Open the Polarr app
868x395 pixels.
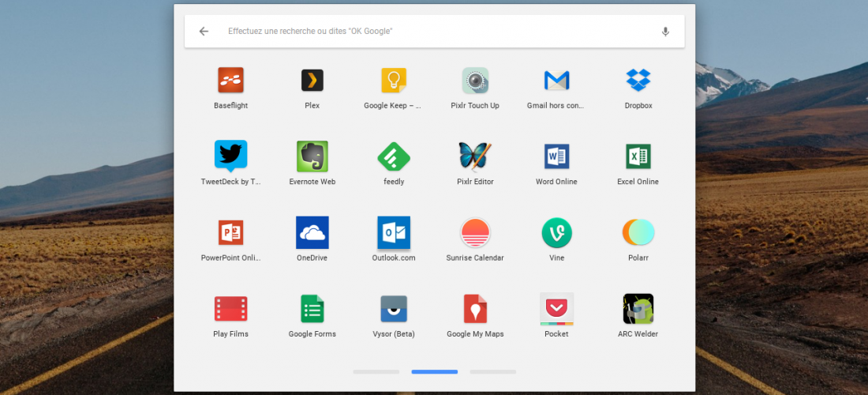click(x=638, y=232)
